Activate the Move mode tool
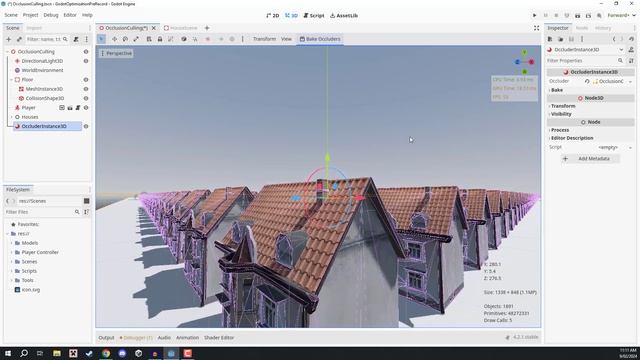640x360 pixels. click(x=114, y=39)
